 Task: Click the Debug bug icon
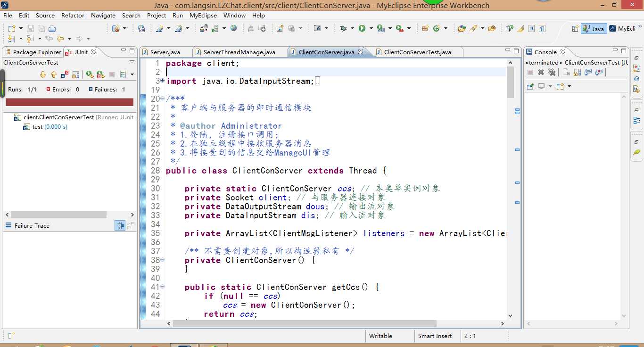coord(343,28)
